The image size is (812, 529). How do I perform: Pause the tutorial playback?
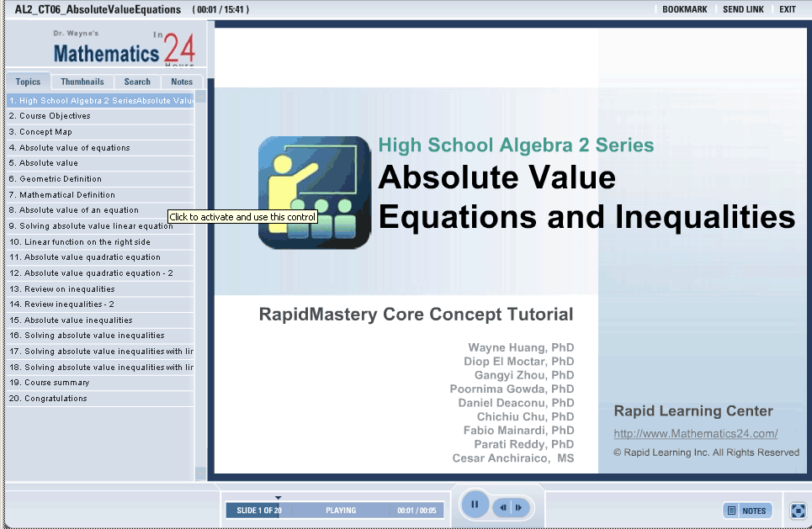[475, 505]
